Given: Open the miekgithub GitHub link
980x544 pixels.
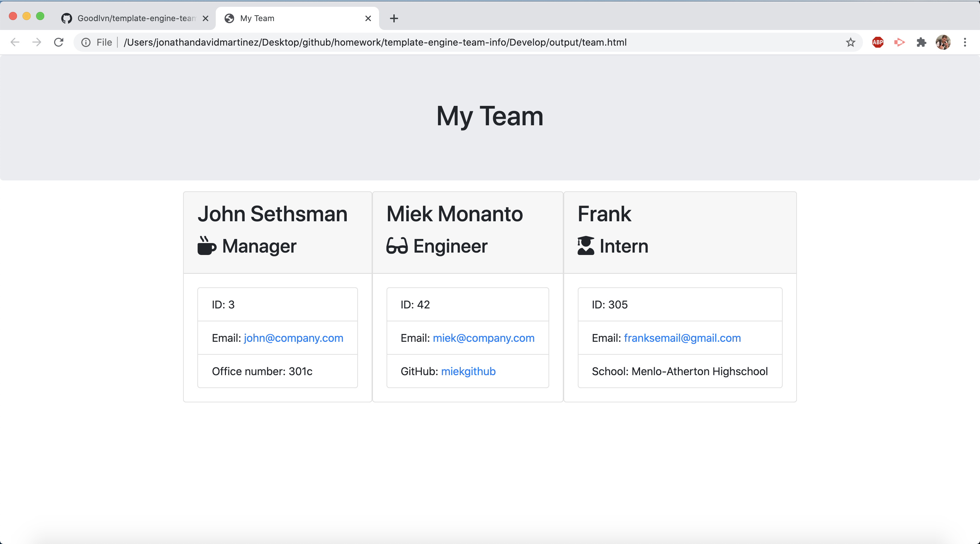Looking at the screenshot, I should [x=468, y=371].
